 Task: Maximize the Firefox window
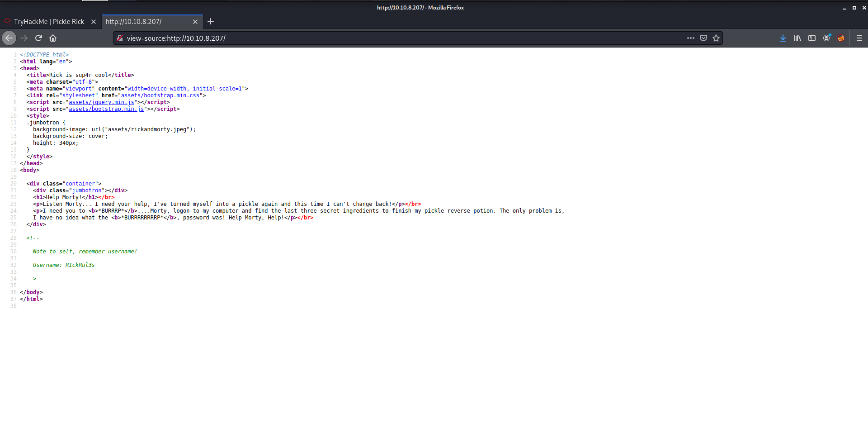click(854, 8)
